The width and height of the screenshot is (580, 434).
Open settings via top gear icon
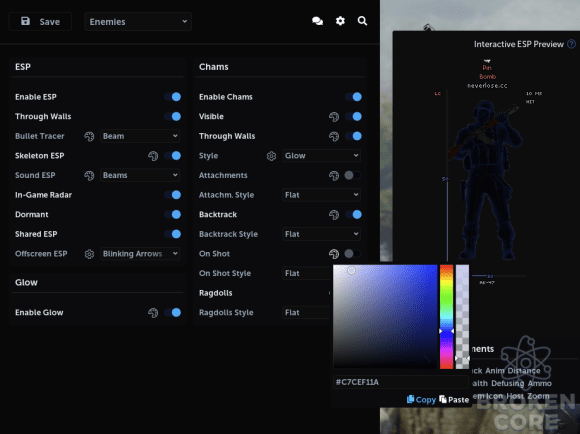click(340, 21)
